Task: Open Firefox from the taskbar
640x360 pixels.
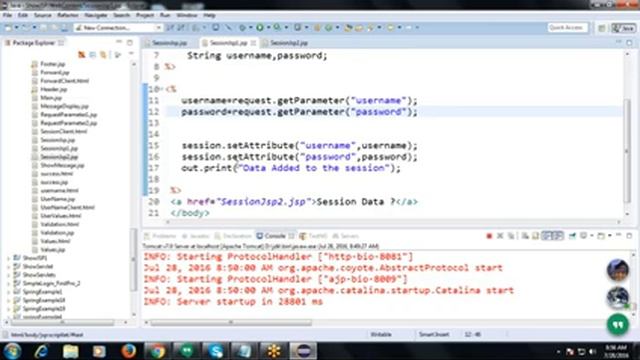Action: [x=128, y=351]
